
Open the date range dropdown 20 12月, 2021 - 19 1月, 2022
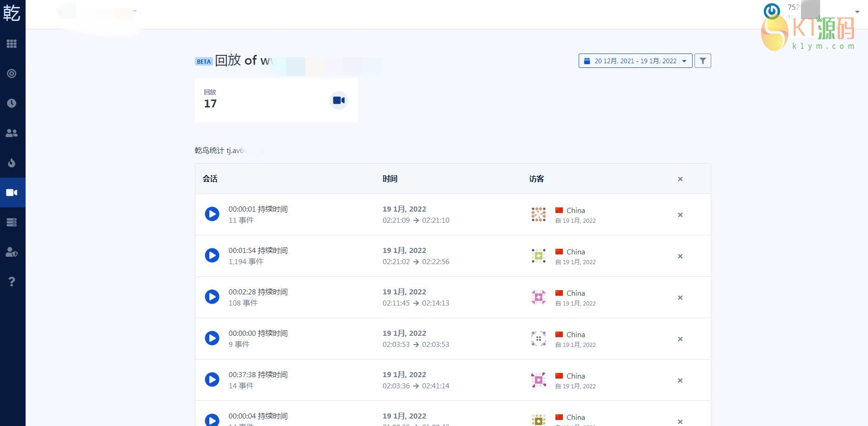point(635,61)
